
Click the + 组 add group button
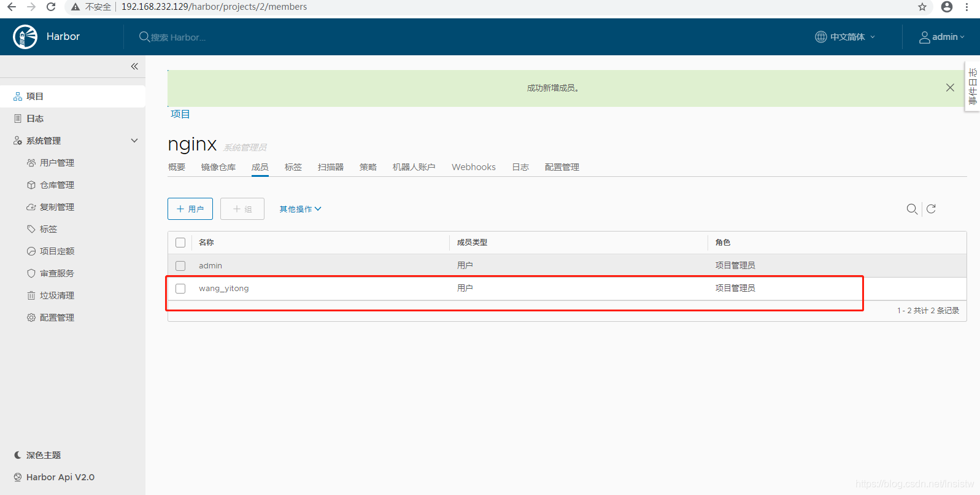coord(242,209)
